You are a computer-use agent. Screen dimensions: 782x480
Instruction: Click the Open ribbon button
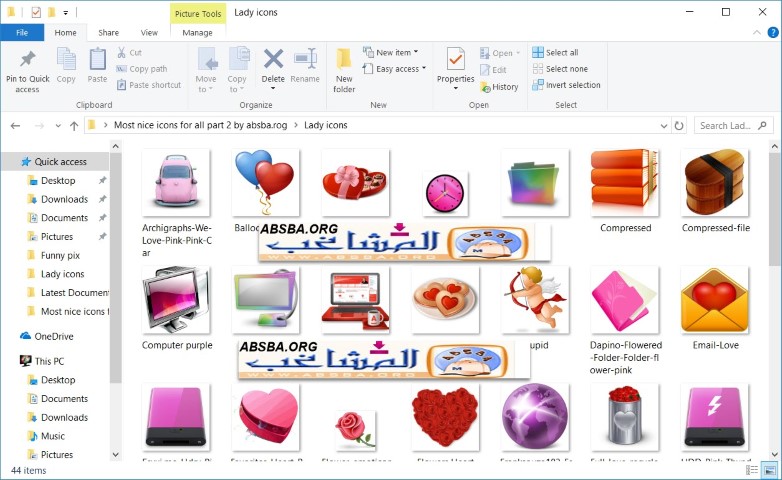click(500, 53)
